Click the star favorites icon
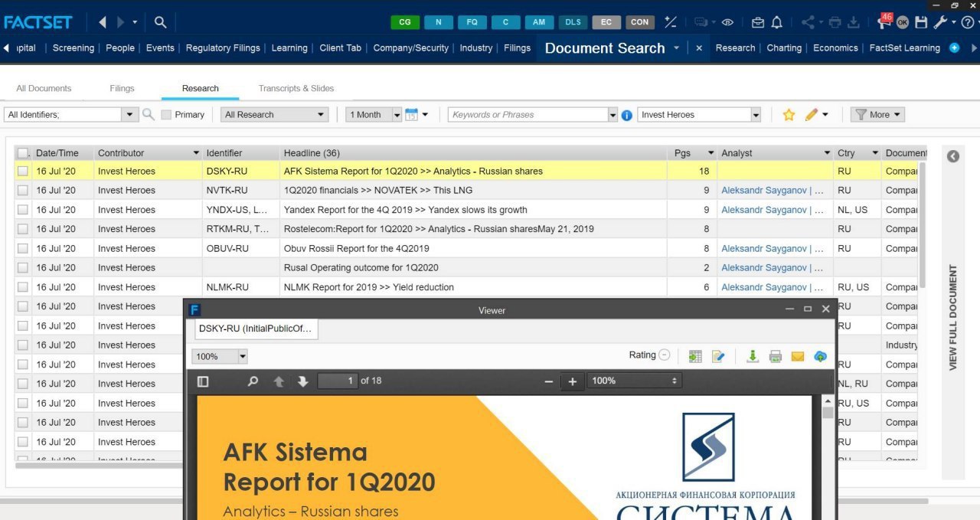Screen dimensions: 980x520 (789, 115)
